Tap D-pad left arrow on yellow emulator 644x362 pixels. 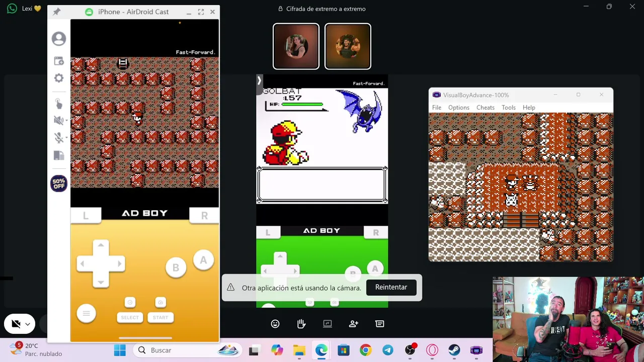[83, 263]
